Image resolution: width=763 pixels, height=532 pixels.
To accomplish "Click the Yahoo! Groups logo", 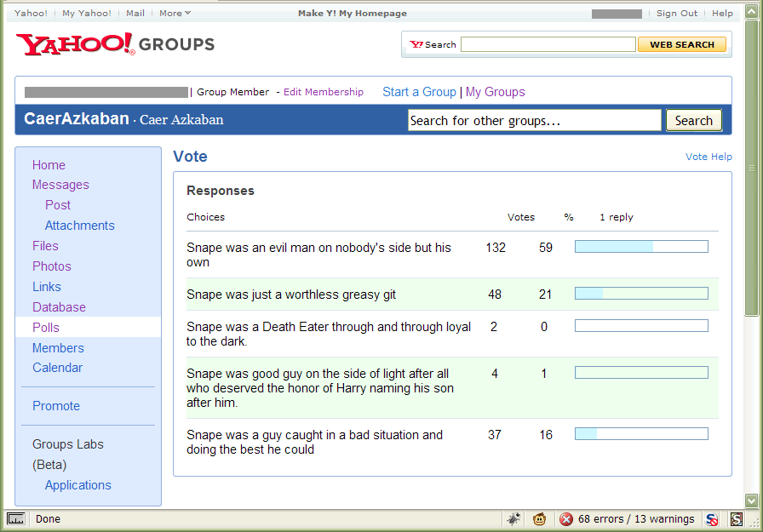I will 115,44.
